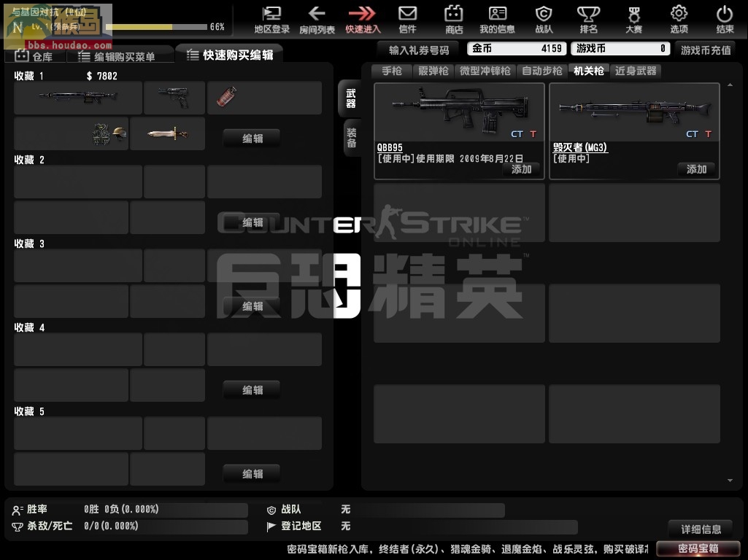This screenshot has width=748, height=560.
Task: Open the 信件 mail envelope icon
Action: [407, 20]
